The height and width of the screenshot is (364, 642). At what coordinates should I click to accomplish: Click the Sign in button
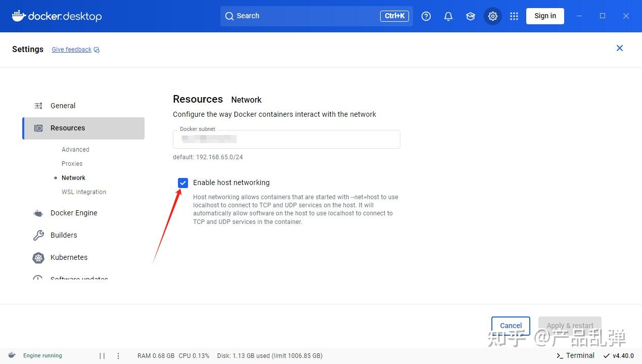(x=545, y=16)
